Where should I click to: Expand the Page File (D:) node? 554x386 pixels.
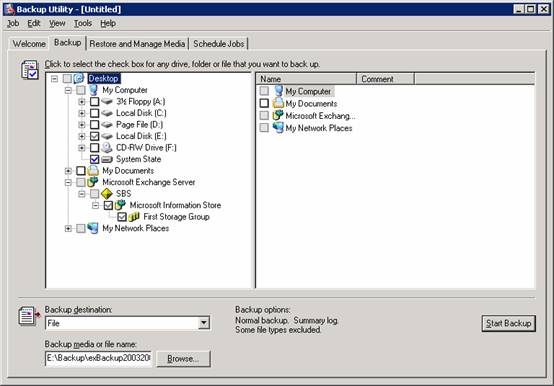coord(82,125)
